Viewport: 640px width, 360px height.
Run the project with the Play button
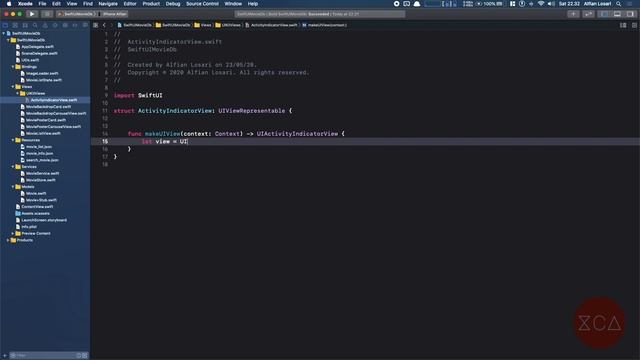click(x=32, y=14)
